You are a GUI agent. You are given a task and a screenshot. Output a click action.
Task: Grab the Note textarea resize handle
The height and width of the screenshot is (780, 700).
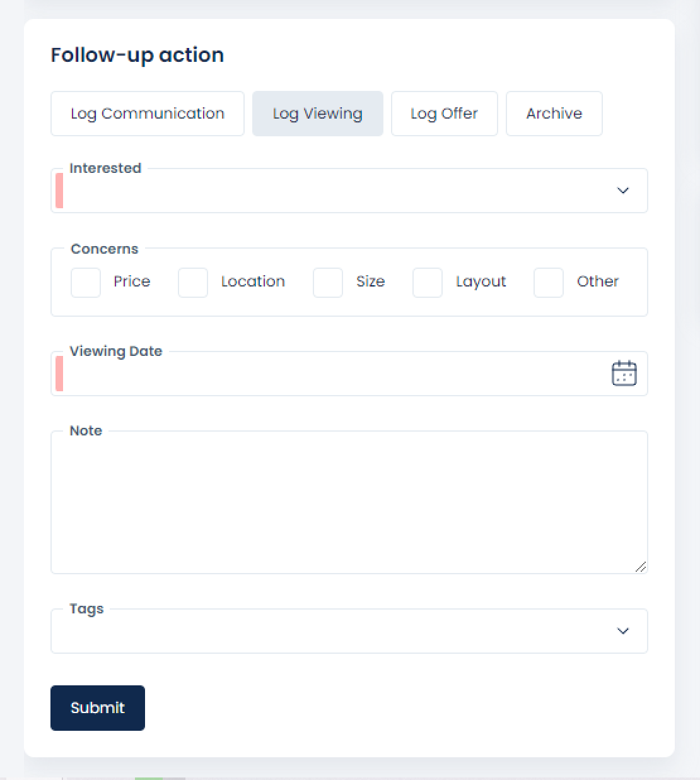(641, 567)
